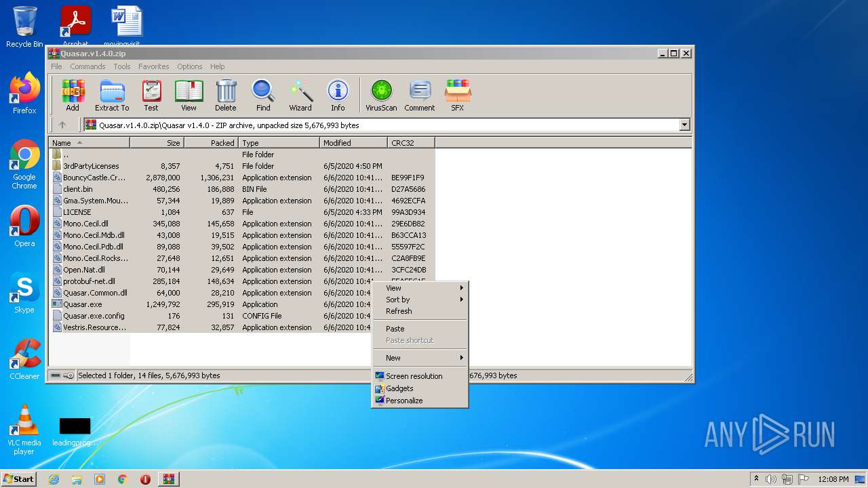This screenshot has width=868, height=488.
Task: Open Google Chrome desktop shortcut
Action: click(24, 165)
